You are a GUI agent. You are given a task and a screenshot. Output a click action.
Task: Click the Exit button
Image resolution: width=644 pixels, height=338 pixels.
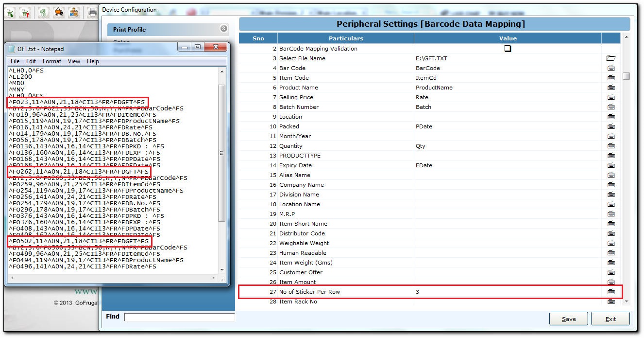point(610,319)
